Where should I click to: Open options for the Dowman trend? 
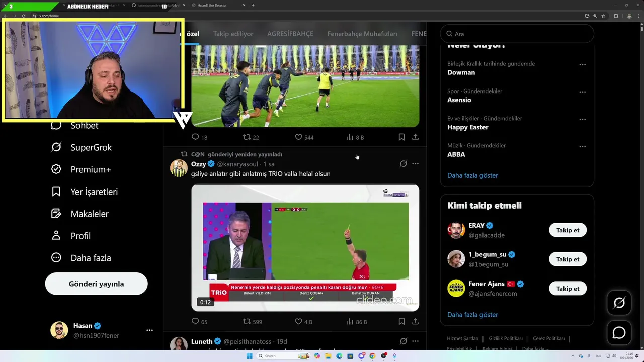[582, 64]
